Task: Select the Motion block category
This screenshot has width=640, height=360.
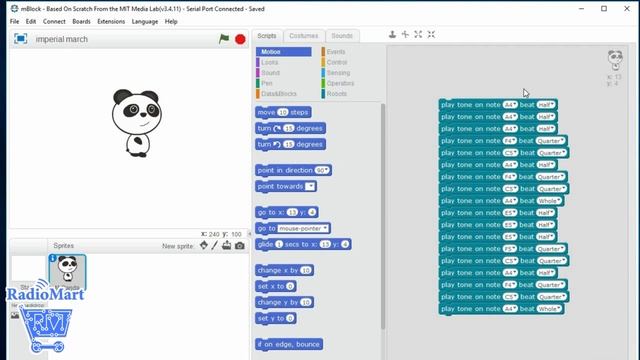Action: [284, 52]
